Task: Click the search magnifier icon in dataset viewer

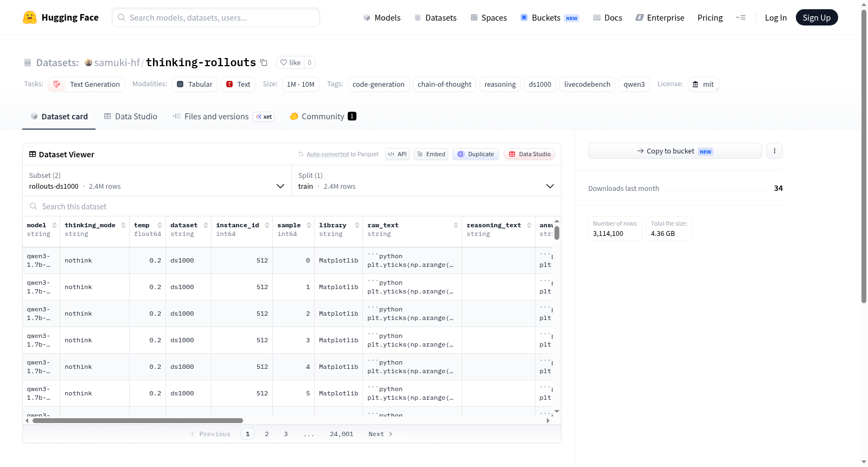Action: click(x=34, y=206)
